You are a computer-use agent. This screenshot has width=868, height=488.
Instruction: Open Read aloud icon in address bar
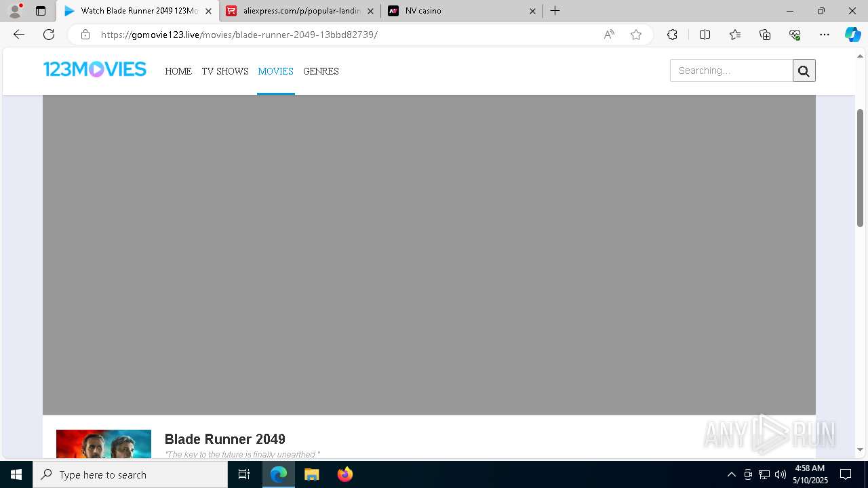(x=609, y=35)
